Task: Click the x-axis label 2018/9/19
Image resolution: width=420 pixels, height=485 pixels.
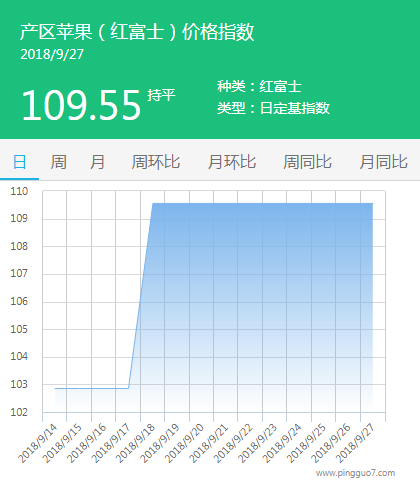Action: (x=160, y=443)
